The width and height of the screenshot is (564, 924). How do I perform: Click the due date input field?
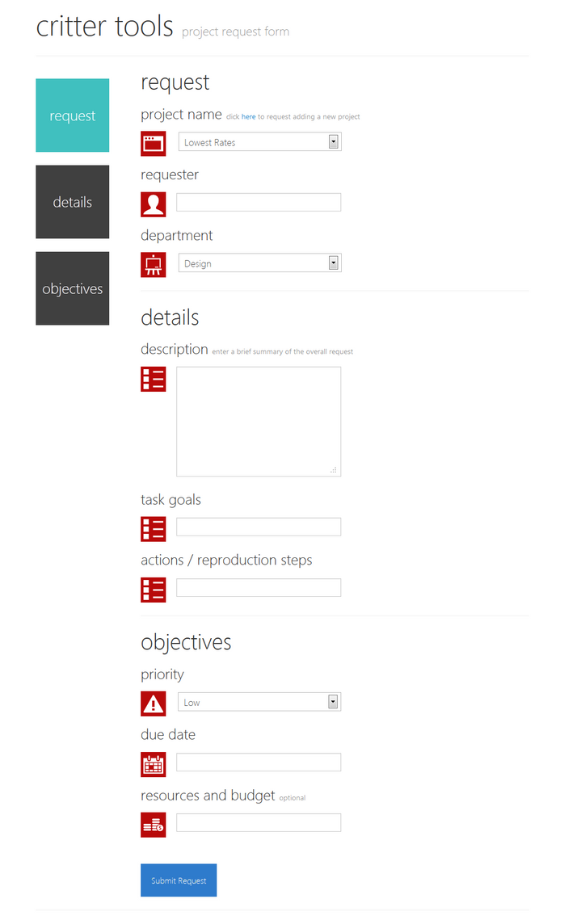pyautogui.click(x=259, y=762)
